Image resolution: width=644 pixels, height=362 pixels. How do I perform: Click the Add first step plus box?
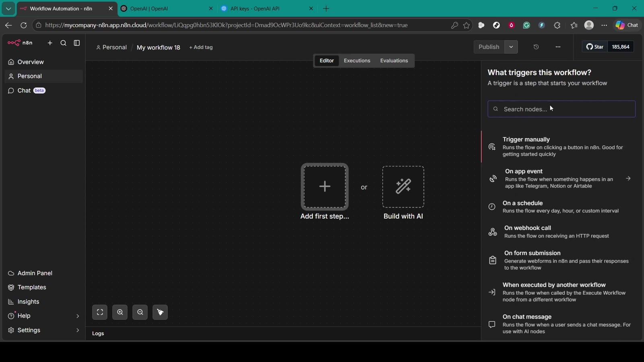click(325, 187)
